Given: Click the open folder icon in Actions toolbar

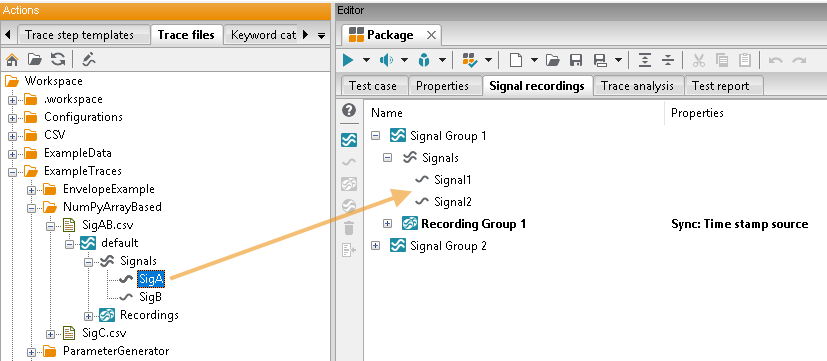Looking at the screenshot, I should [x=35, y=59].
